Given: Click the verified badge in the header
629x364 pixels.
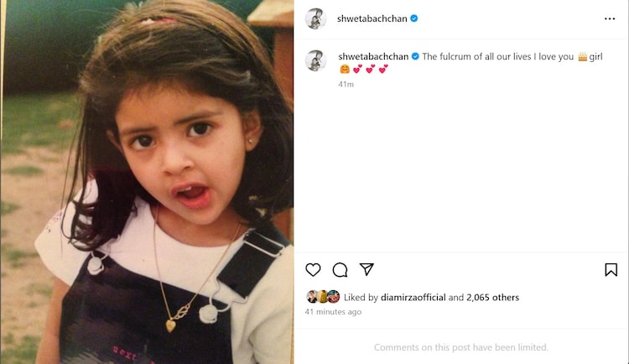Looking at the screenshot, I should point(414,18).
